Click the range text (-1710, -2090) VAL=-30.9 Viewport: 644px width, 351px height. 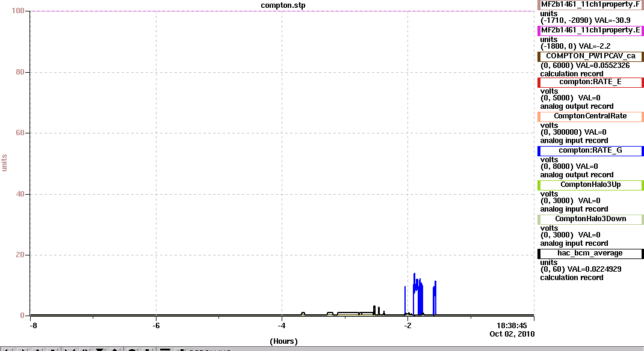(585, 20)
